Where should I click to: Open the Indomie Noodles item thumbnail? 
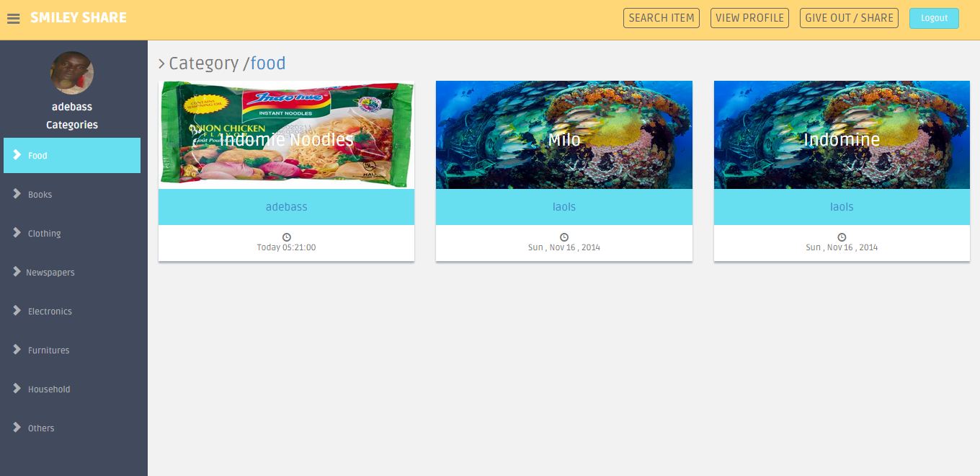tap(287, 135)
